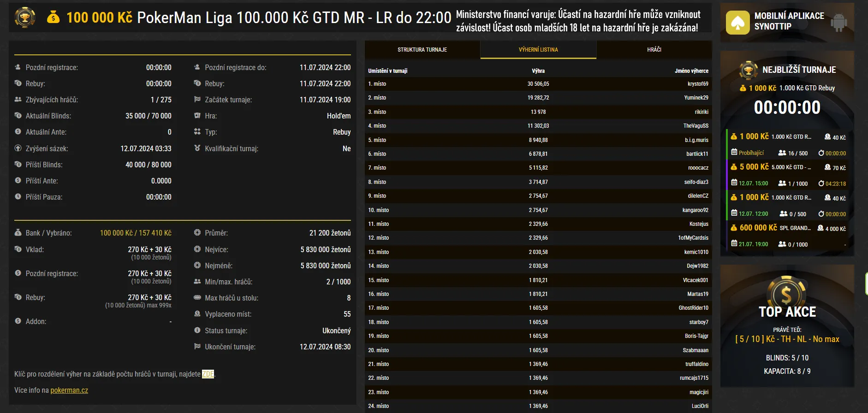
Task: Click the 6. místo row label
Action: click(x=377, y=154)
